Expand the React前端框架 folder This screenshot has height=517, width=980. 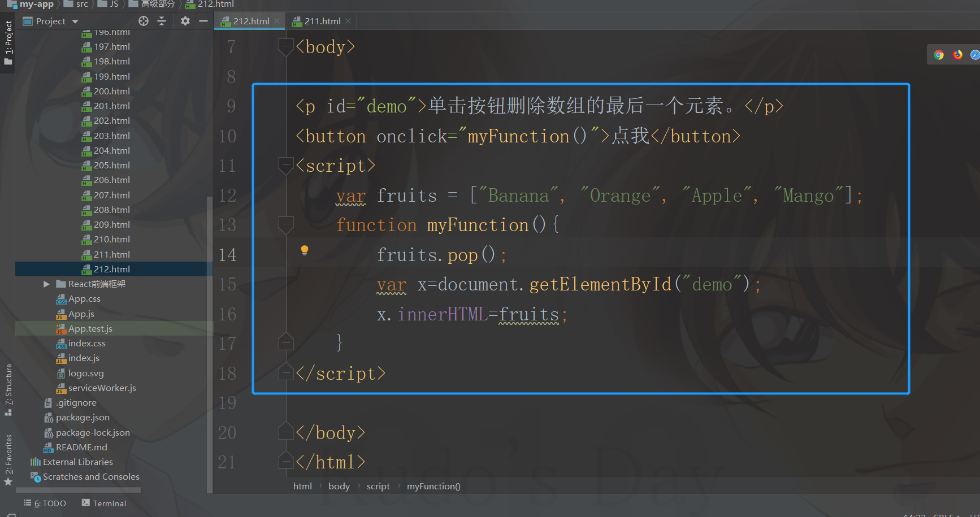[47, 284]
